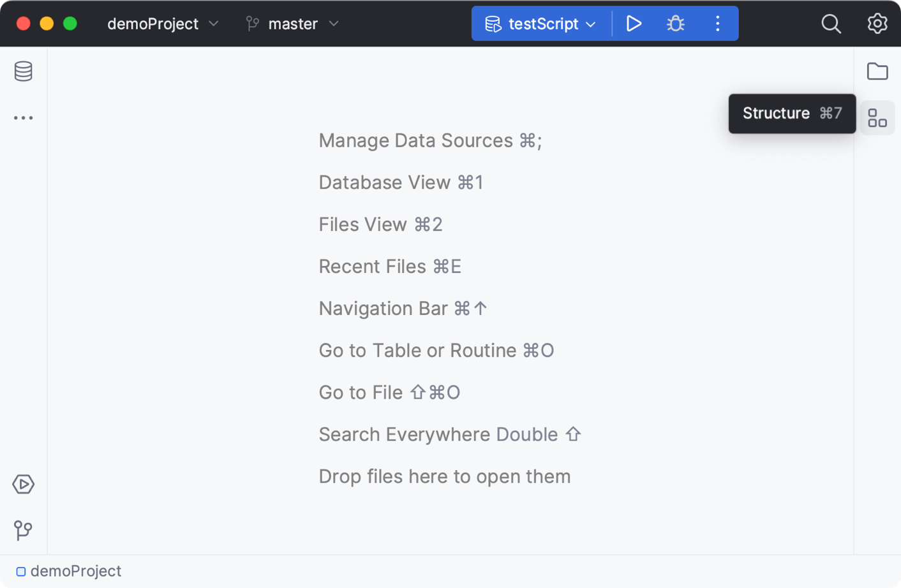Open the Database tool window icon
Screen dimensions: 901x588
pyautogui.click(x=23, y=71)
